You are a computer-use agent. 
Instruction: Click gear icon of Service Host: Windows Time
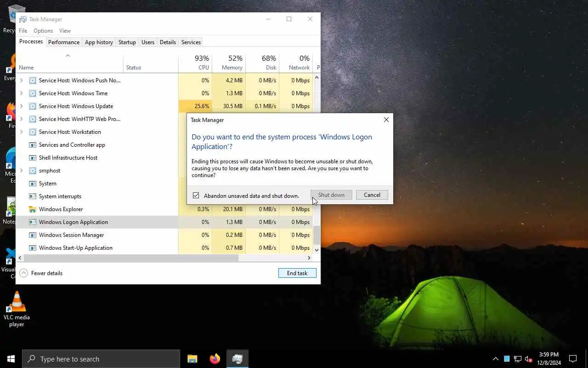(33, 93)
